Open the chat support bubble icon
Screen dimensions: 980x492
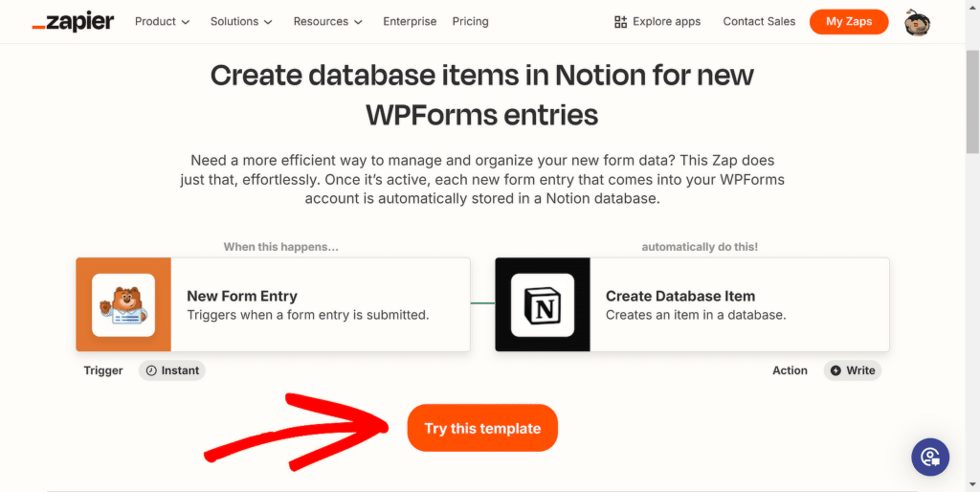[930, 457]
